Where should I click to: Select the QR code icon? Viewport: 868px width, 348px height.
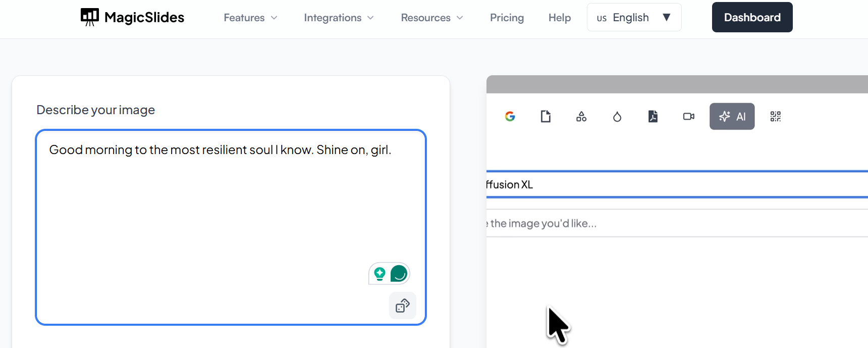tap(775, 117)
